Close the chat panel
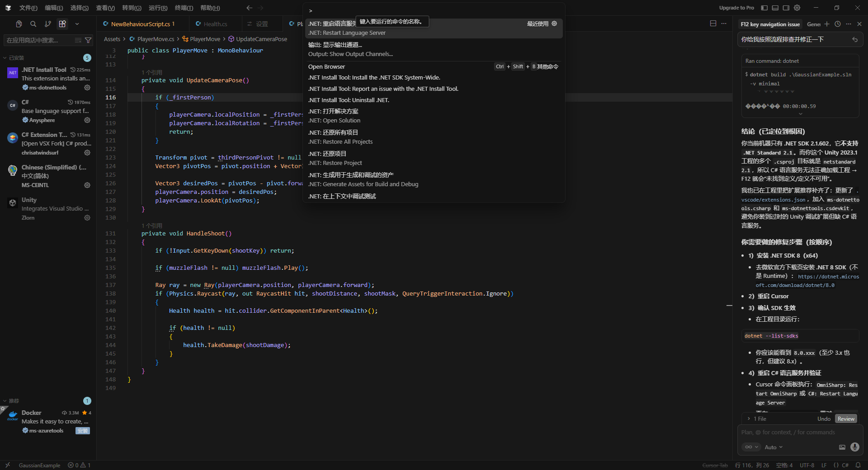 click(859, 24)
